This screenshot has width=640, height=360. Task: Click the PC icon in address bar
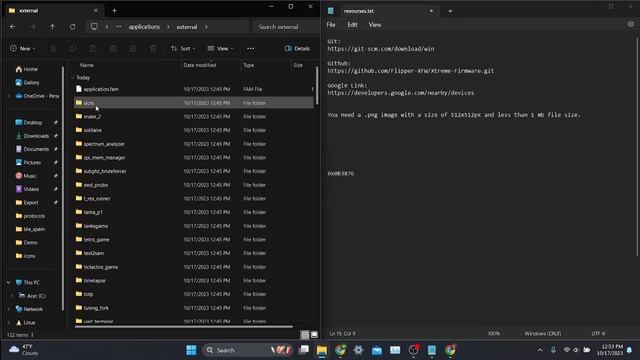click(x=94, y=27)
